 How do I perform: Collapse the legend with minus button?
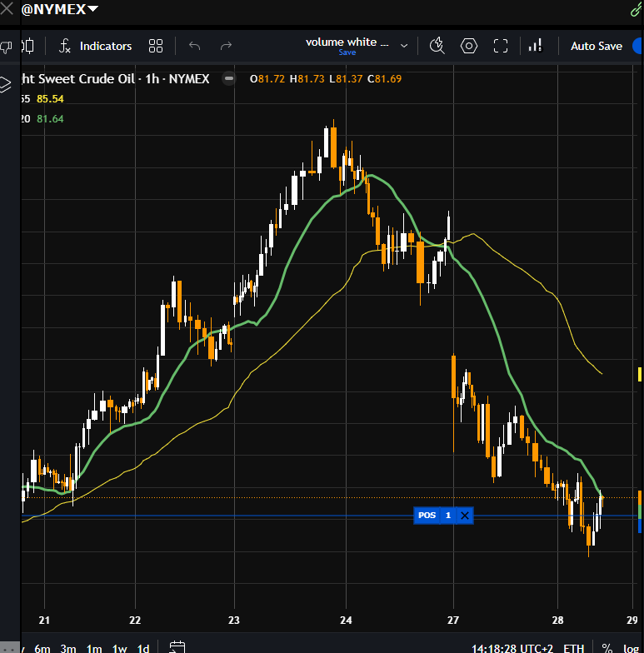pos(228,78)
